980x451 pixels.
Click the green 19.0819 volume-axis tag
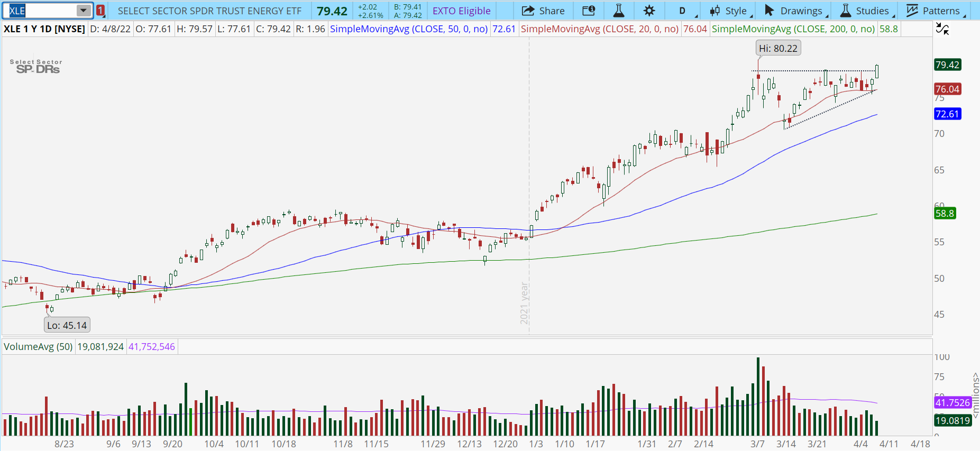click(x=952, y=421)
